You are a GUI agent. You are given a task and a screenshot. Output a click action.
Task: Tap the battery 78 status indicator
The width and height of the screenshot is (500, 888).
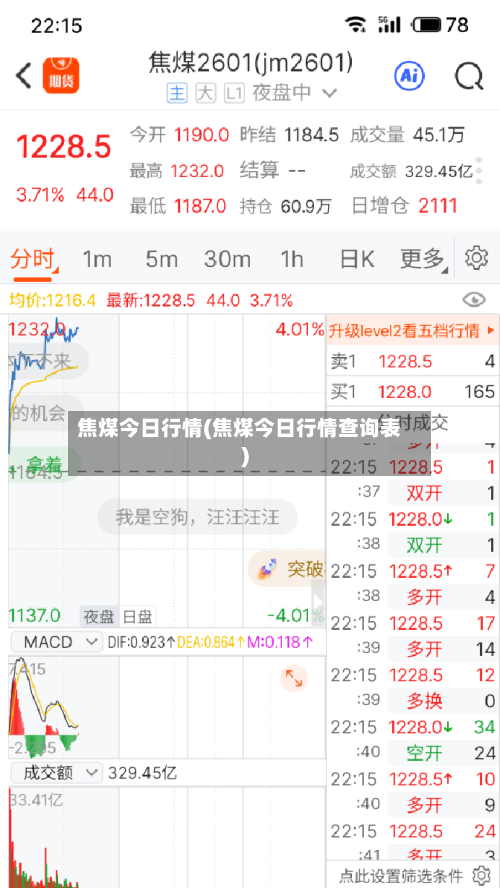[441, 24]
